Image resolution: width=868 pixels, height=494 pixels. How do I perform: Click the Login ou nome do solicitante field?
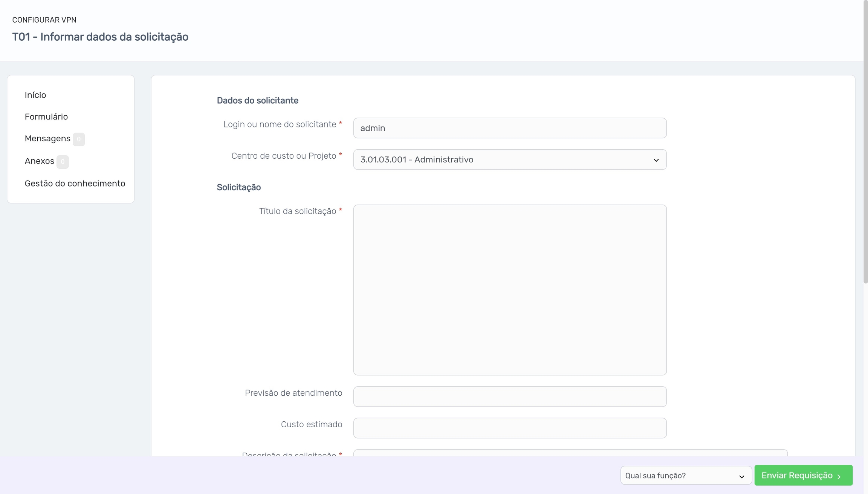pyautogui.click(x=510, y=128)
